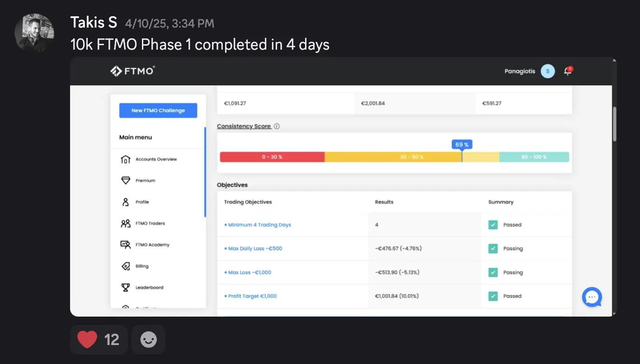Click Passing checkbox for Max Daily Loss
The image size is (640, 364).
493,248
